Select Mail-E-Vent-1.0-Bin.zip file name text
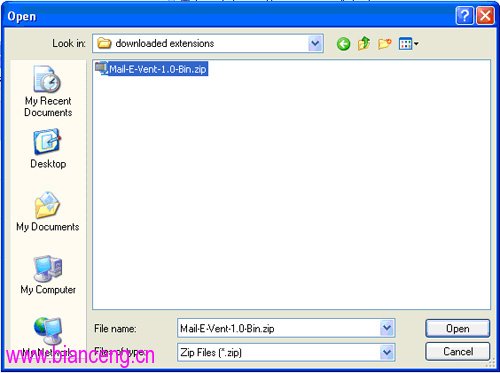 tap(158, 69)
